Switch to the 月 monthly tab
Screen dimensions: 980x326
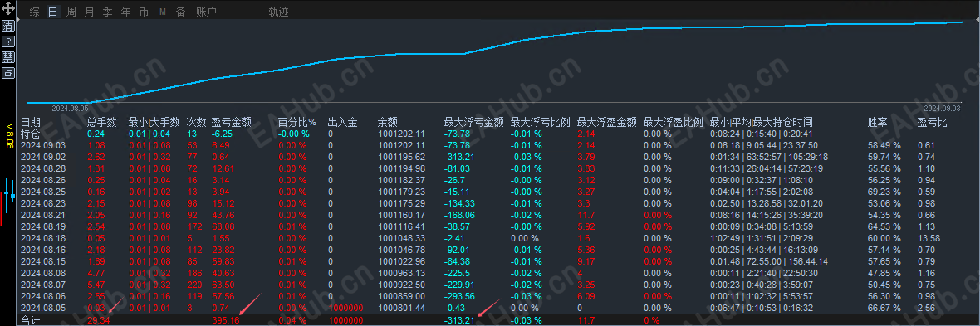pos(90,12)
